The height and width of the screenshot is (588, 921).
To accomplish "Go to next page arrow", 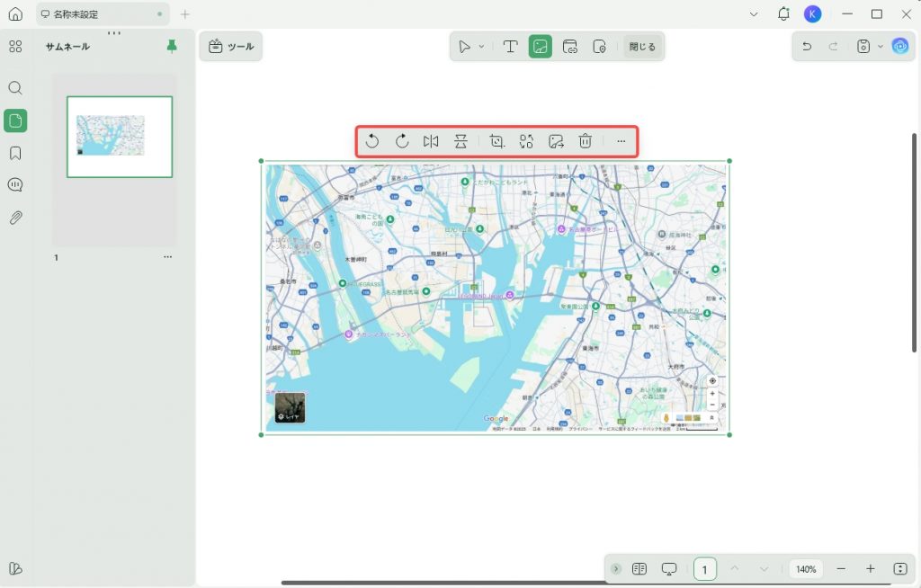I will pyautogui.click(x=764, y=568).
